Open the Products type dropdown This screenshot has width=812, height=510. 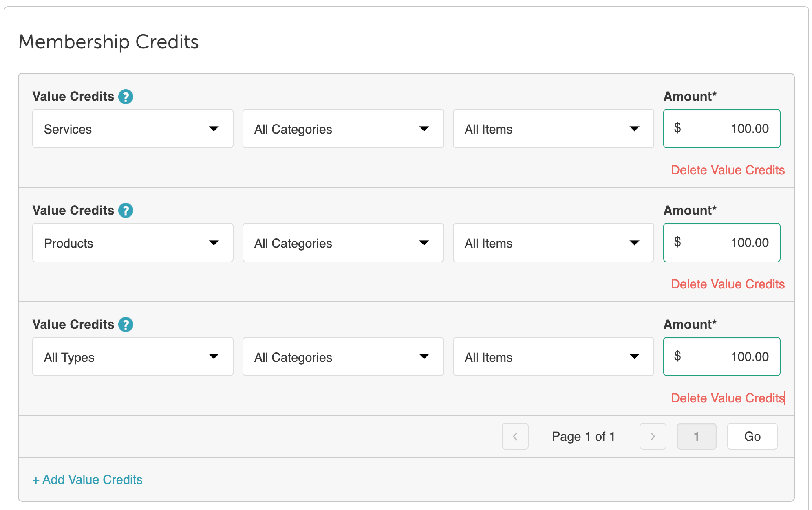tap(132, 243)
